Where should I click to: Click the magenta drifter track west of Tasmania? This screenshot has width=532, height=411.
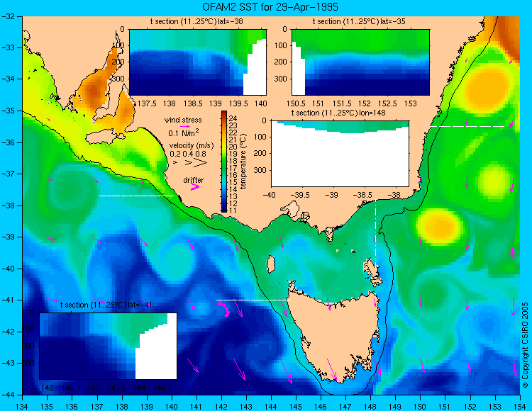tap(224, 310)
